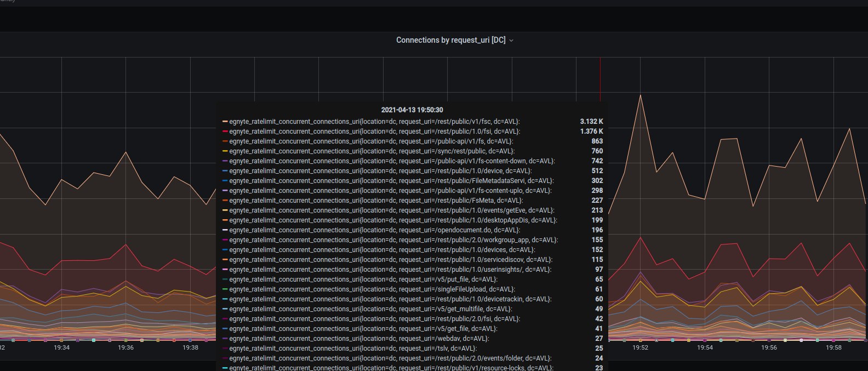Screen dimensions: 868x371
Task: Click the yellow color dash for /sync/rest/public
Action: [x=225, y=151]
